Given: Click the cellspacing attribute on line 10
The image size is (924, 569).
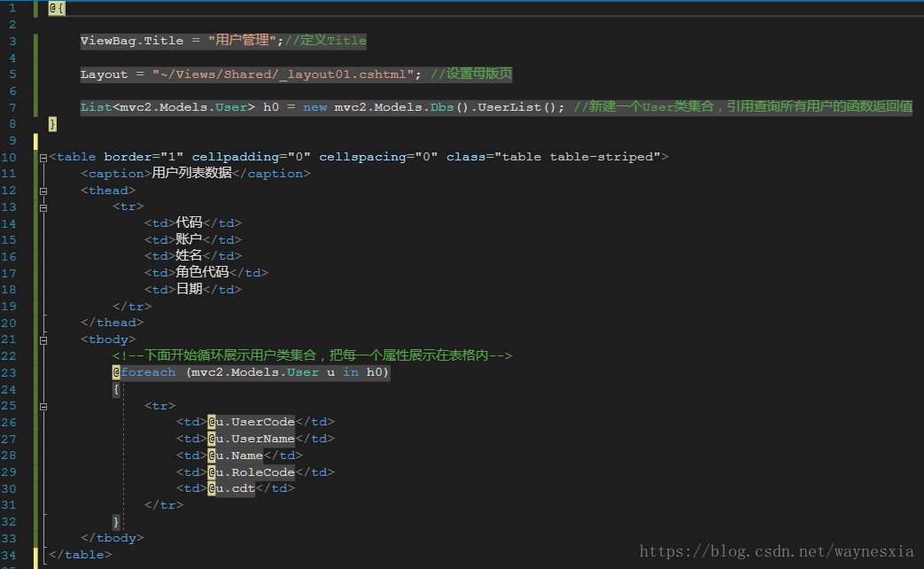Looking at the screenshot, I should 378,157.
